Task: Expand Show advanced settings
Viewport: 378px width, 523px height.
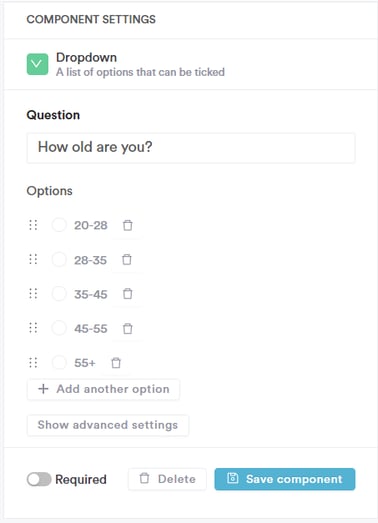Action: (x=108, y=425)
